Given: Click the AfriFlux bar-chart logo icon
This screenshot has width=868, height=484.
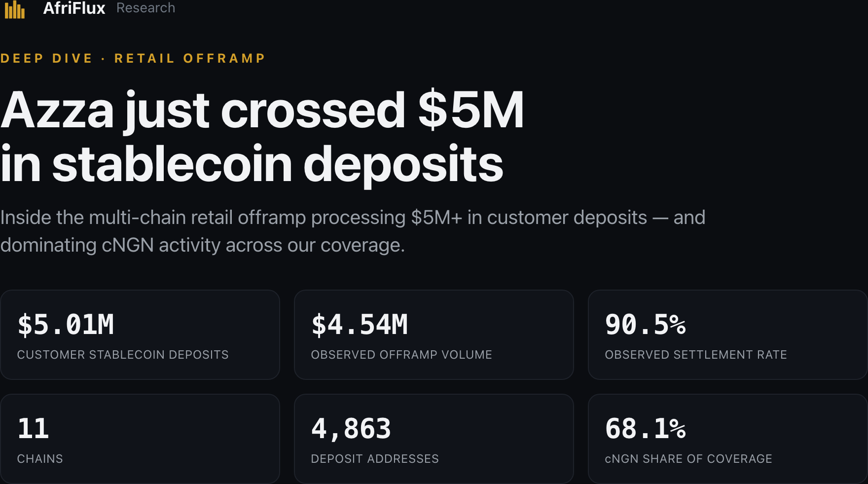Looking at the screenshot, I should tap(15, 9).
